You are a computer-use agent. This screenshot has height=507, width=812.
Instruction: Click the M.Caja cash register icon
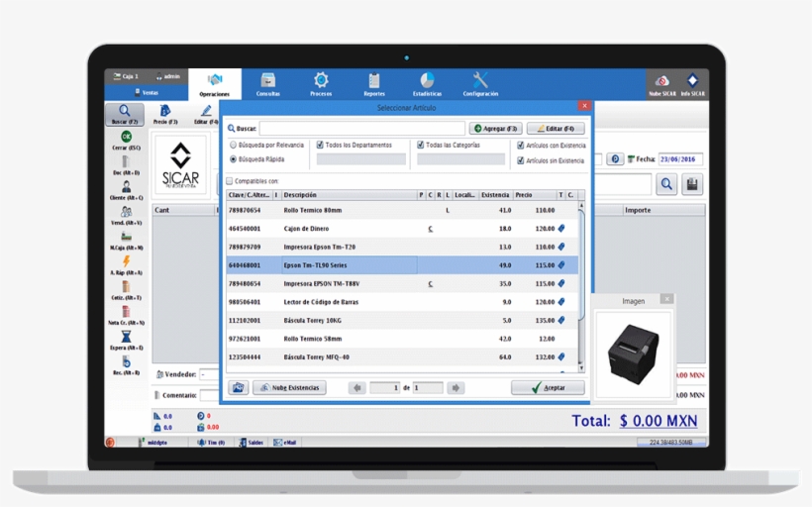126,238
